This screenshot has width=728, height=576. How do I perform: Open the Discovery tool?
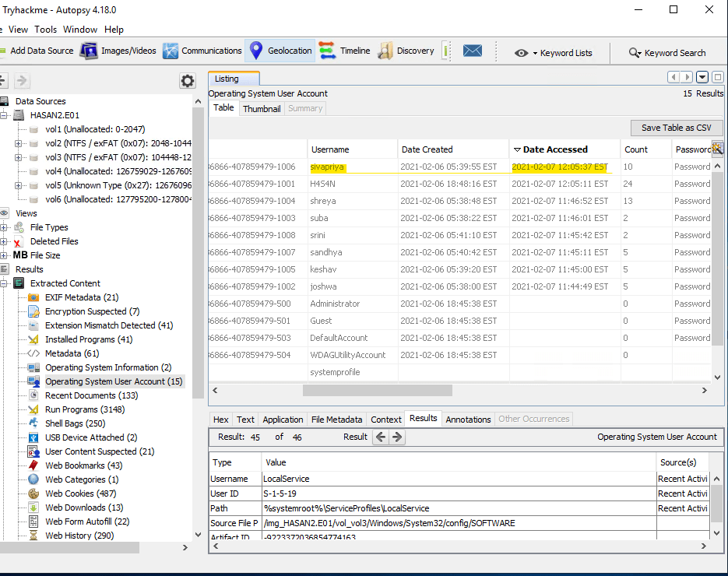406,51
